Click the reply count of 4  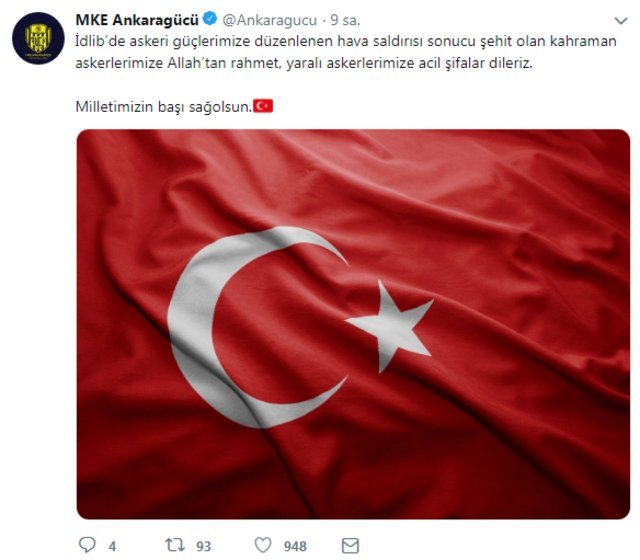[x=112, y=546]
